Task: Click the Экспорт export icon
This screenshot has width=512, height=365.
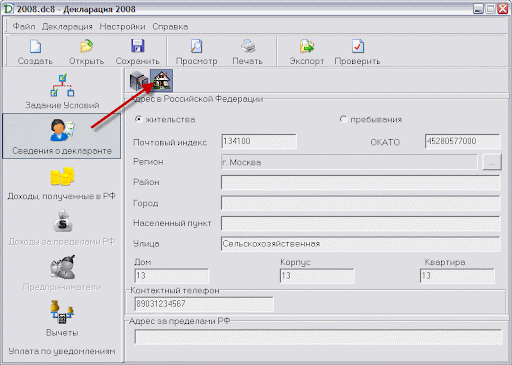Action: coord(307,46)
